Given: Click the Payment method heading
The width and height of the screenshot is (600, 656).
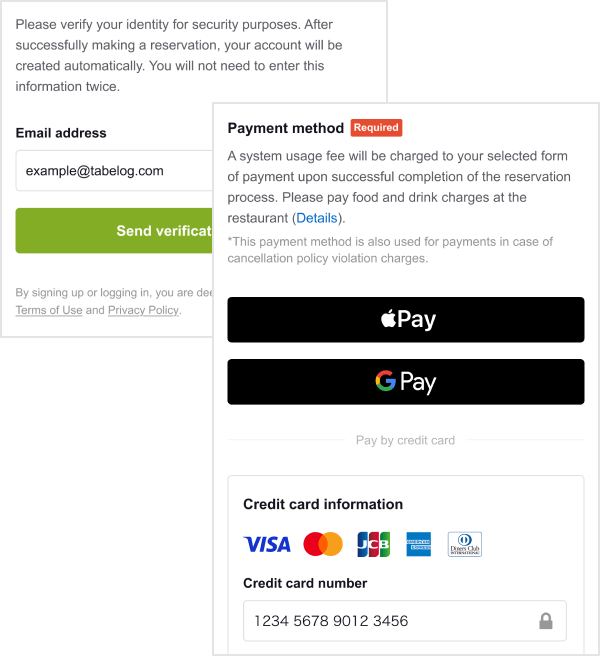Looking at the screenshot, I should pos(286,128).
